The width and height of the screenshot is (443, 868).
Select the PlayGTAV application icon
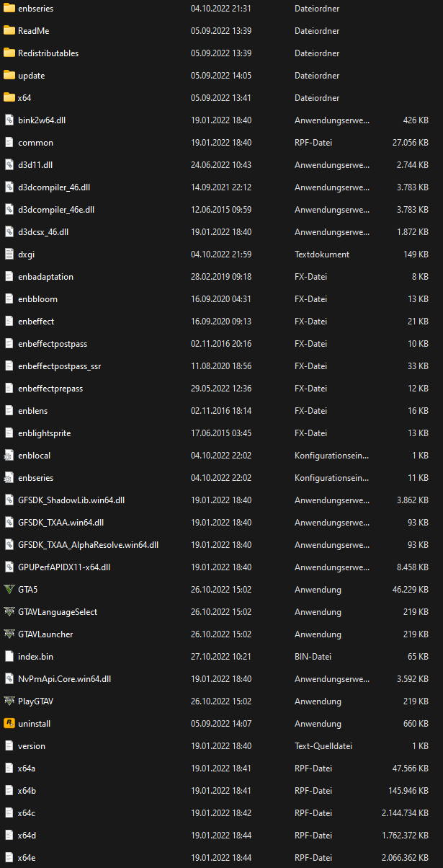9,701
